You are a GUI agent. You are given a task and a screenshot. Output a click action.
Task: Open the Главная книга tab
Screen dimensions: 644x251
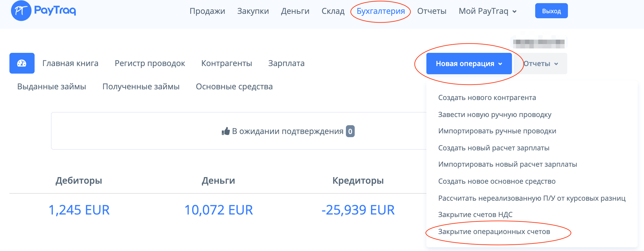tap(70, 64)
